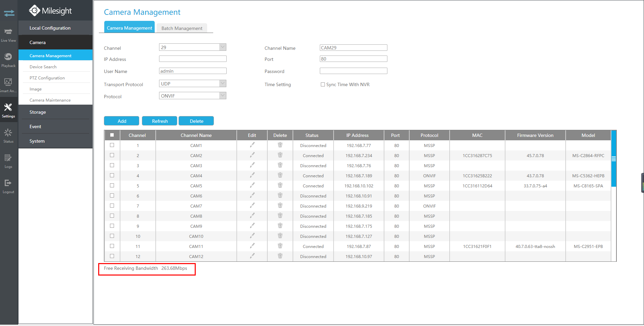
Task: Select the CAM7 row checkbox
Action: click(112, 206)
